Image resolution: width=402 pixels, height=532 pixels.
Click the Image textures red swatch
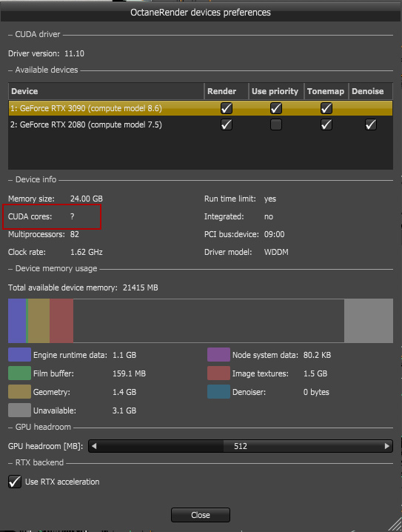[x=218, y=373]
